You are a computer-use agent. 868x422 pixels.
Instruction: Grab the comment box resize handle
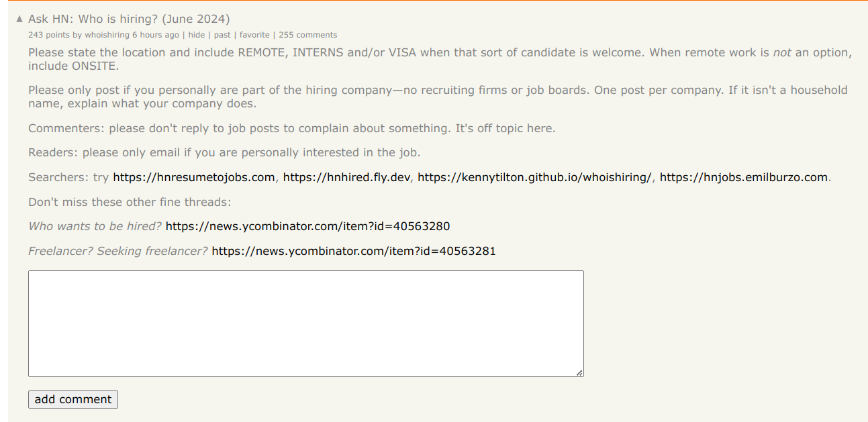(x=579, y=372)
